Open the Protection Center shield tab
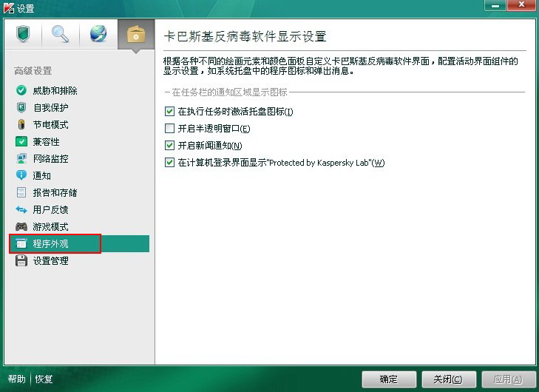 pyautogui.click(x=23, y=34)
